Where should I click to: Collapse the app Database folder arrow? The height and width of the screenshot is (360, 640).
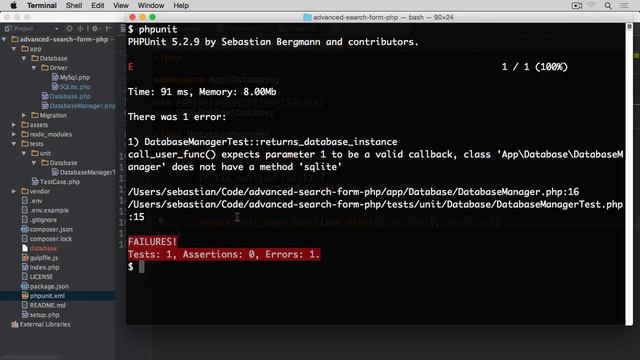24,58
